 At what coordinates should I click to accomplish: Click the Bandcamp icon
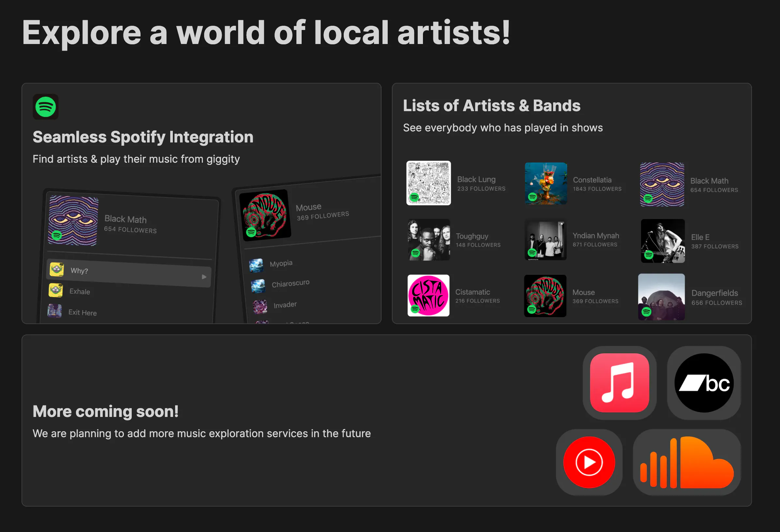pyautogui.click(x=704, y=383)
